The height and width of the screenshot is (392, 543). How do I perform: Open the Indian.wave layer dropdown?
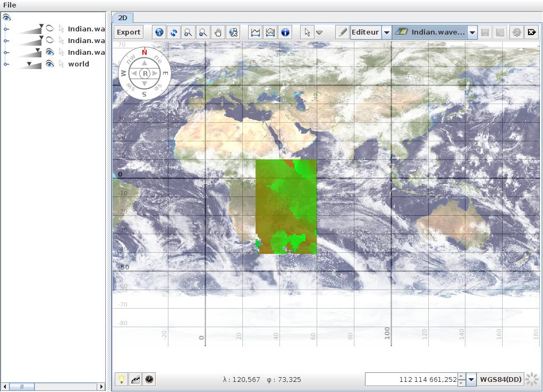tap(472, 32)
